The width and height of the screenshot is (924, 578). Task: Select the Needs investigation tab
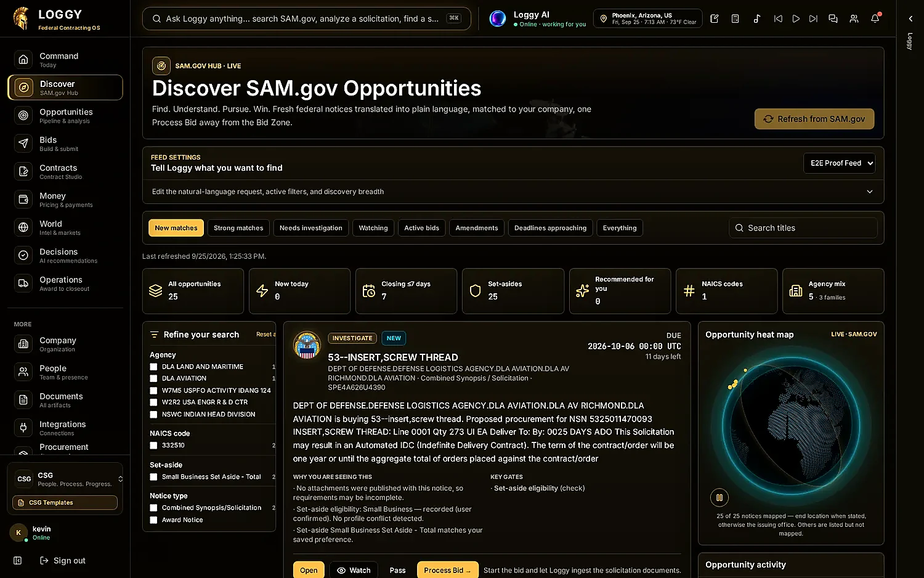coord(311,228)
